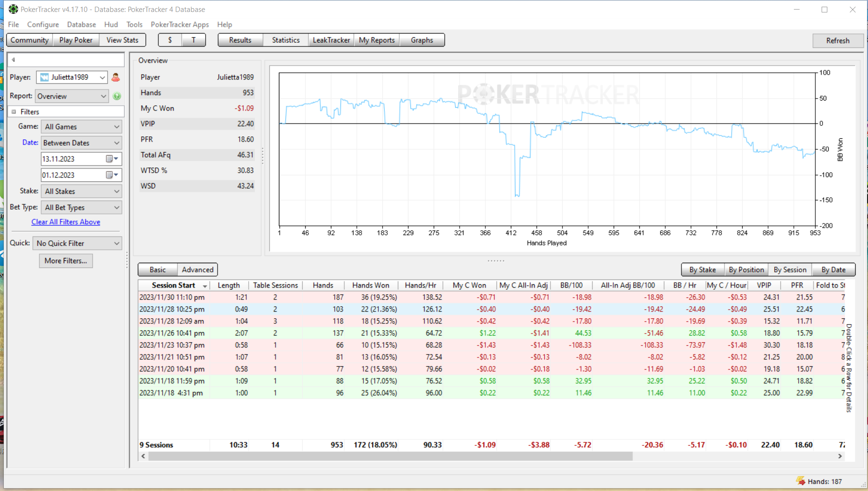The height and width of the screenshot is (491, 868).
Task: Click Session Start column sort arrow
Action: 205,286
